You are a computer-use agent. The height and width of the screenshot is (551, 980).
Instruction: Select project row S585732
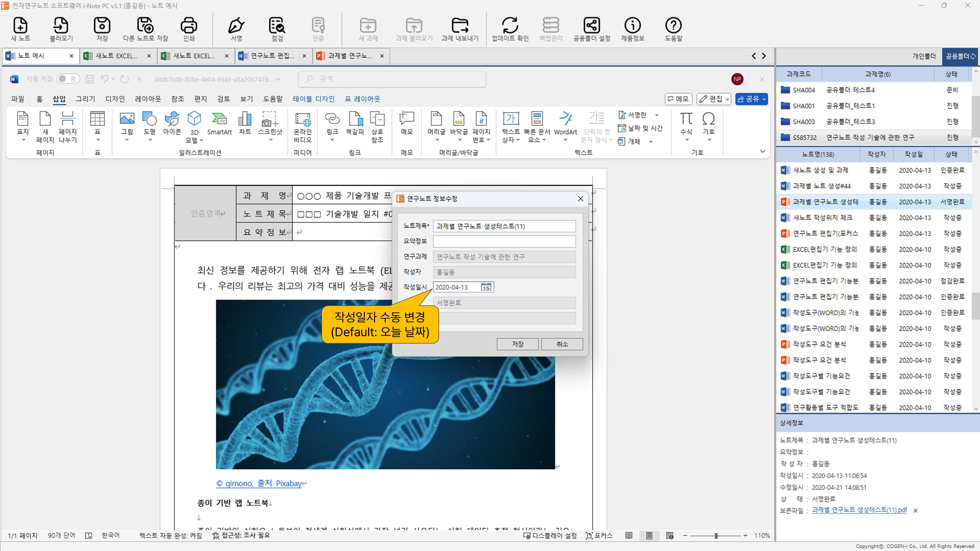pos(873,137)
